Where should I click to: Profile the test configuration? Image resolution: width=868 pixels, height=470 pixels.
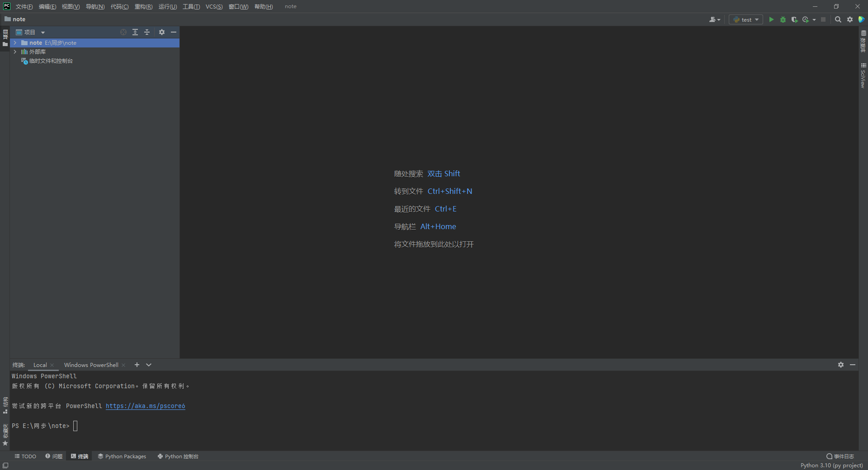[x=806, y=19]
